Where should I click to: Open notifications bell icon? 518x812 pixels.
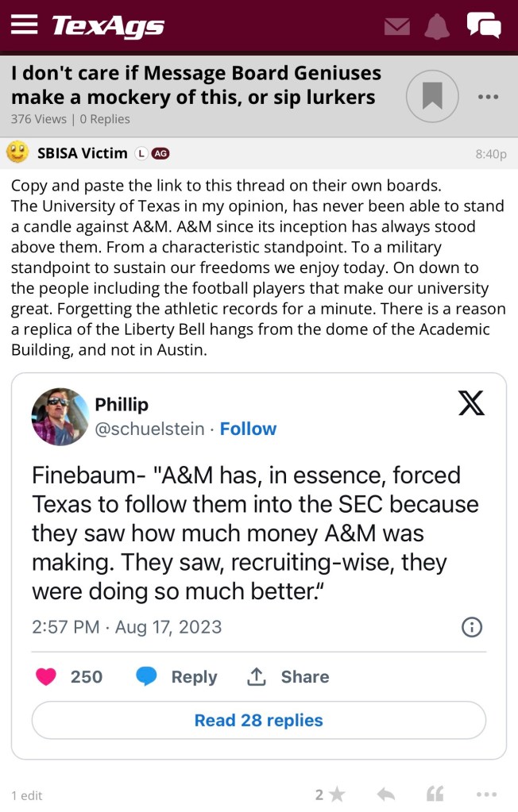tap(436, 26)
